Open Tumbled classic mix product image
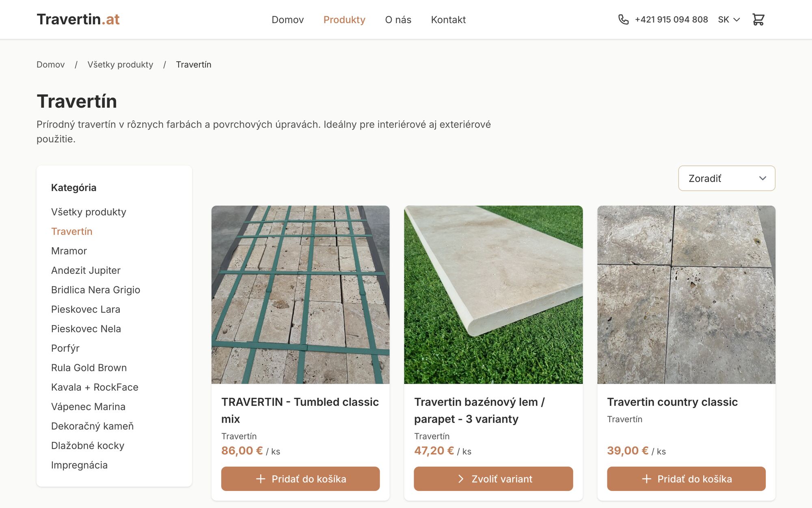This screenshot has height=508, width=812. (x=300, y=295)
